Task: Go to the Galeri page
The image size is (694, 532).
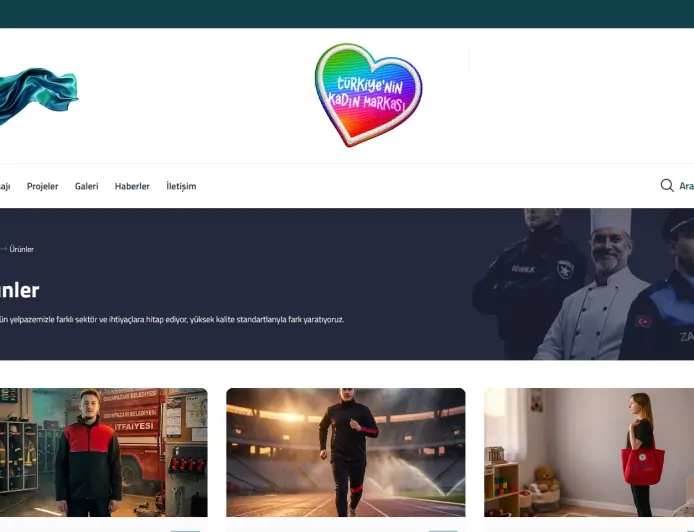Action: point(86,186)
